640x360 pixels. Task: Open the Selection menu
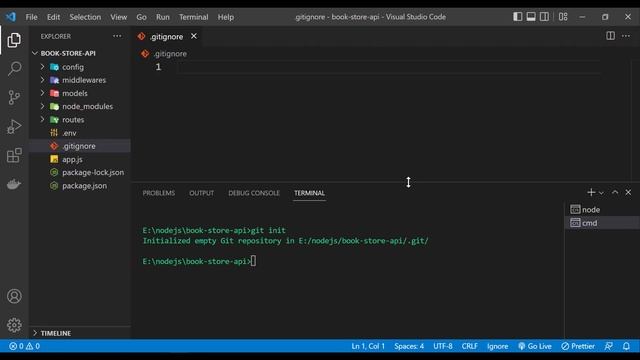[x=85, y=17]
